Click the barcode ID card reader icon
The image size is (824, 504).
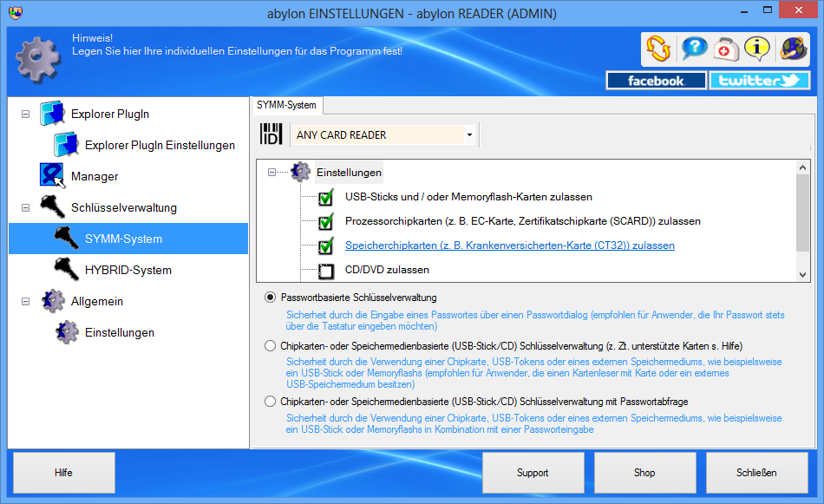[x=271, y=134]
